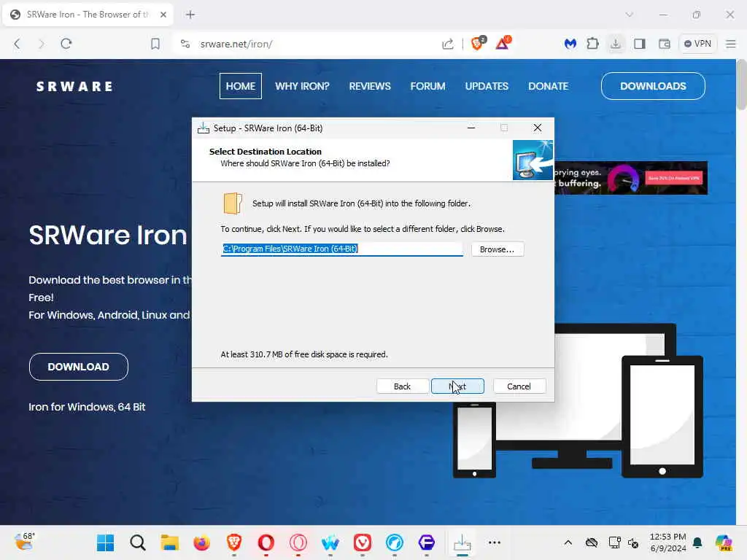Bookmark this page with the bookmark icon
The height and width of the screenshot is (560, 747).
point(155,44)
